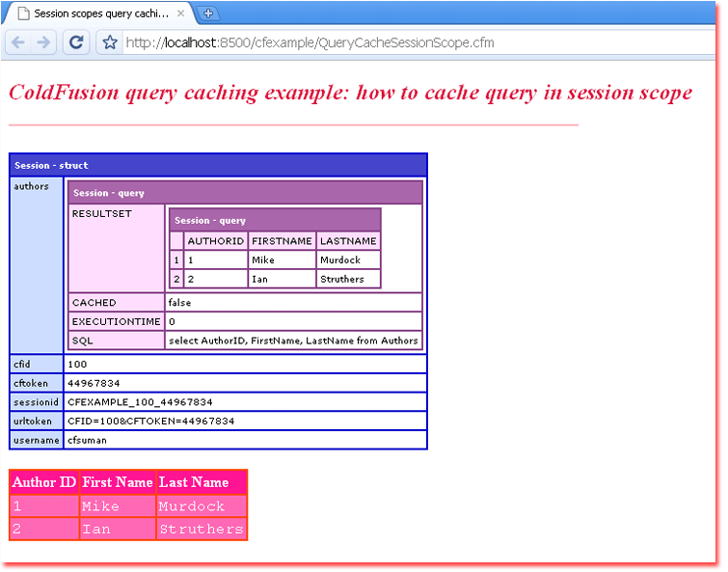Click the AUTHORID column header
Image resolution: width=728 pixels, height=572 pixels.
point(216,241)
